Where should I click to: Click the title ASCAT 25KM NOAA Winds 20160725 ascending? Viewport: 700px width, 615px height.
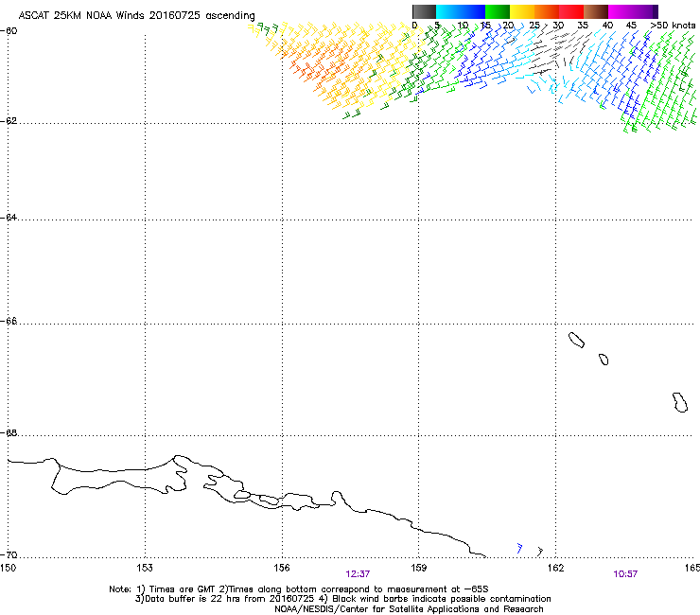click(136, 16)
